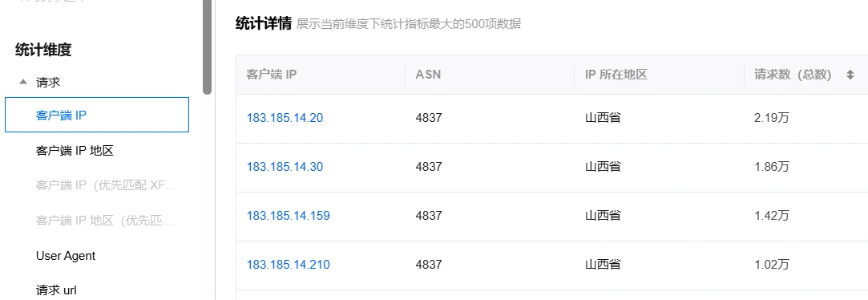The image size is (868, 300).
Task: Click the sidebar vertical scrollbar
Action: click(x=207, y=47)
